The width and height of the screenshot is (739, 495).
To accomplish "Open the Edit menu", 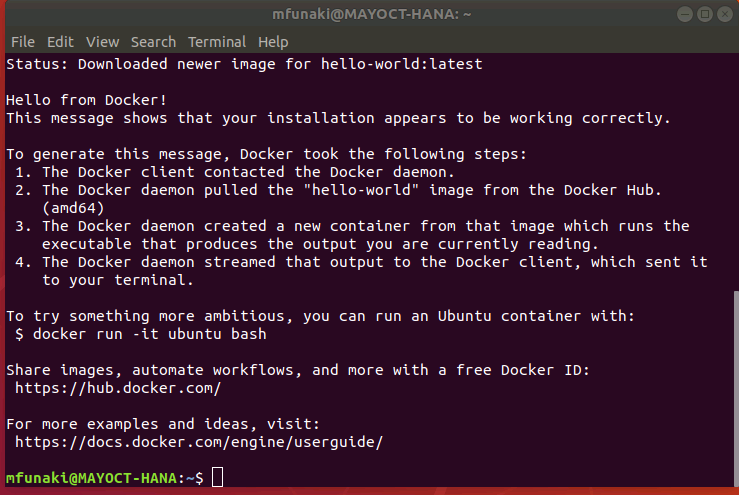I will point(60,42).
